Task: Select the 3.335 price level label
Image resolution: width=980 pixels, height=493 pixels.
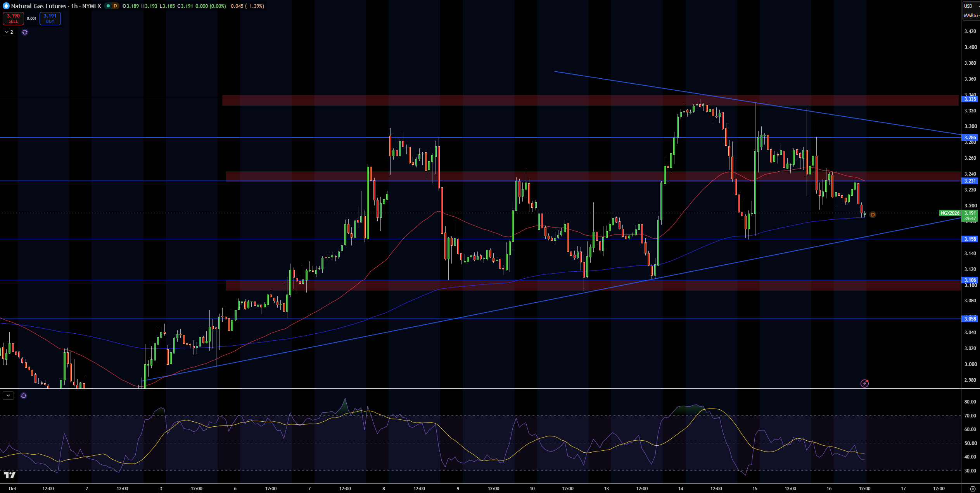Action: [x=970, y=99]
